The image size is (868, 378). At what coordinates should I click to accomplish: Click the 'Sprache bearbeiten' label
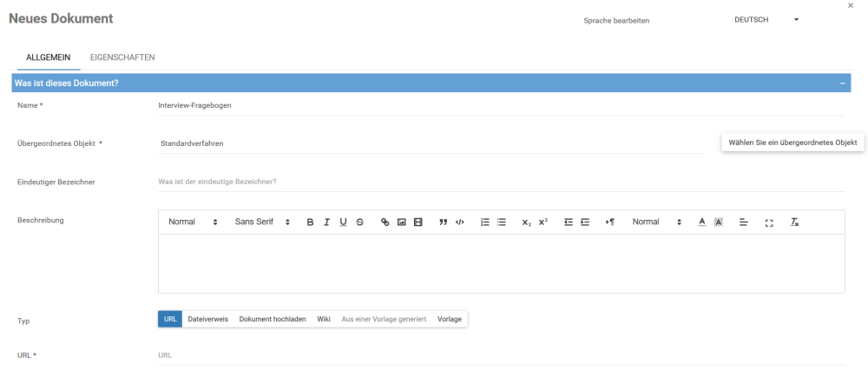pos(616,21)
